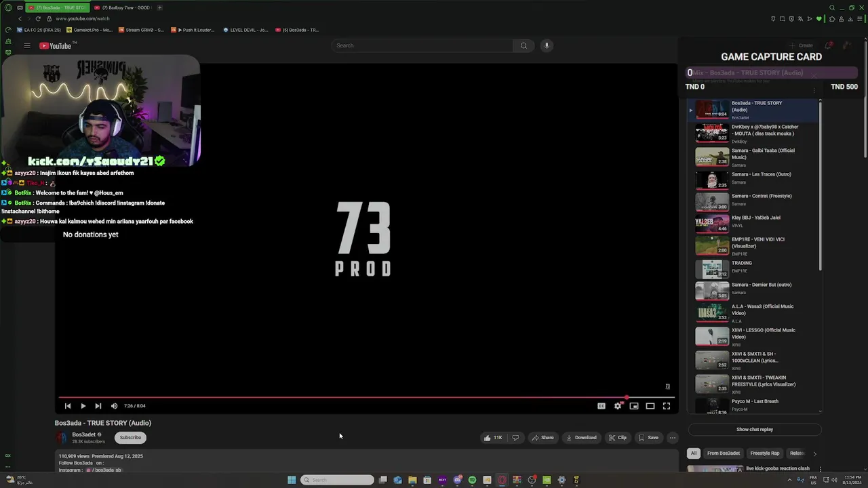
Task: Dislike the video
Action: pyautogui.click(x=515, y=438)
